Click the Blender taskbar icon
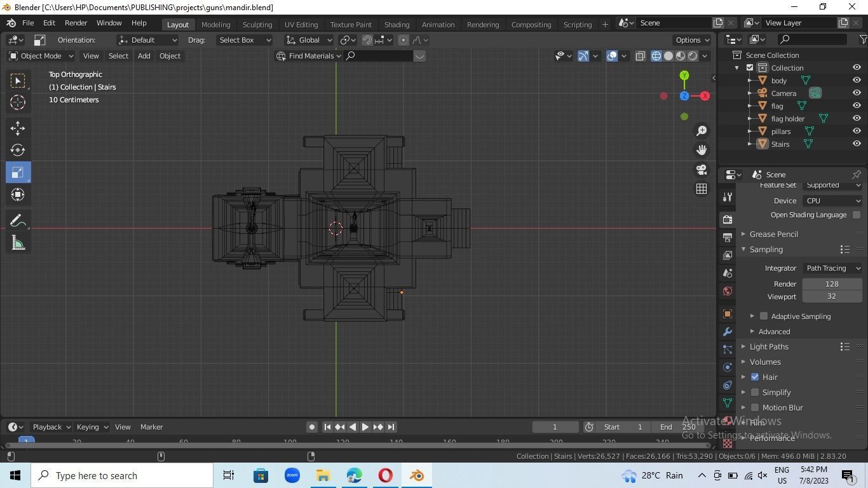The height and width of the screenshot is (488, 868). tap(417, 475)
